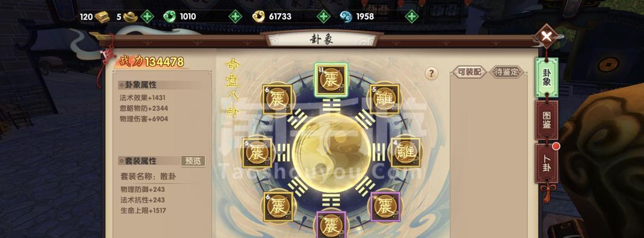Select the bottom purple-bordered 震 slot

[x=332, y=224]
